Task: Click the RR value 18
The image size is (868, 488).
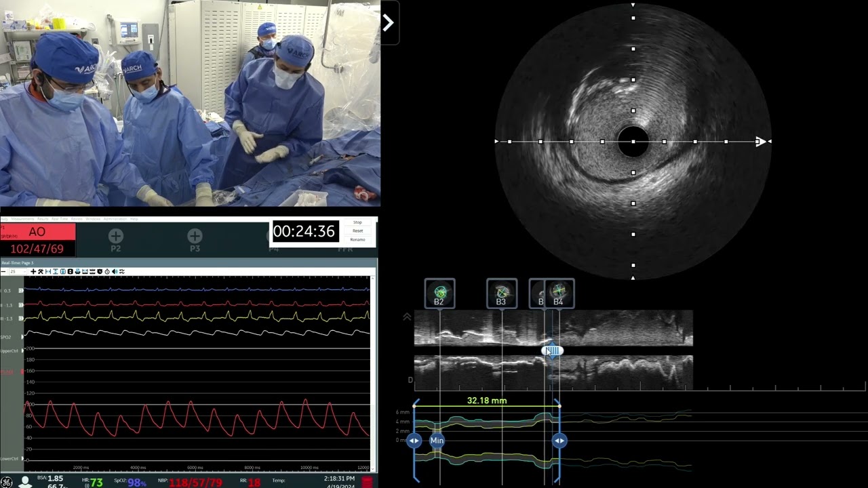Action: click(254, 483)
